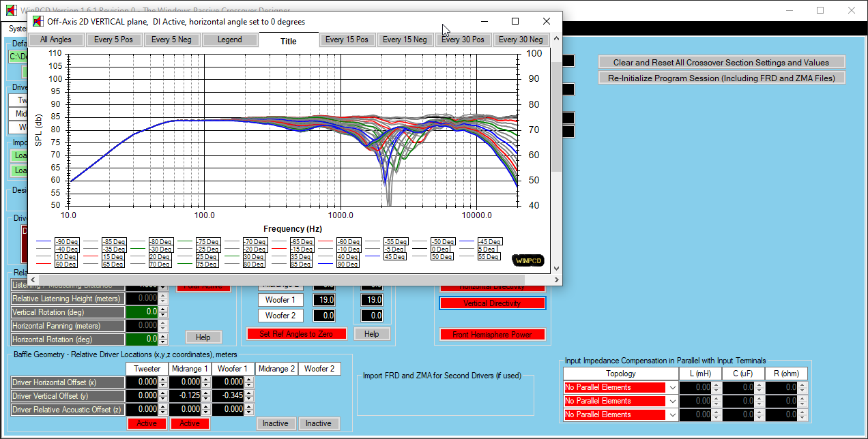Enable the Inactive button under Woofer 2

(x=318, y=423)
